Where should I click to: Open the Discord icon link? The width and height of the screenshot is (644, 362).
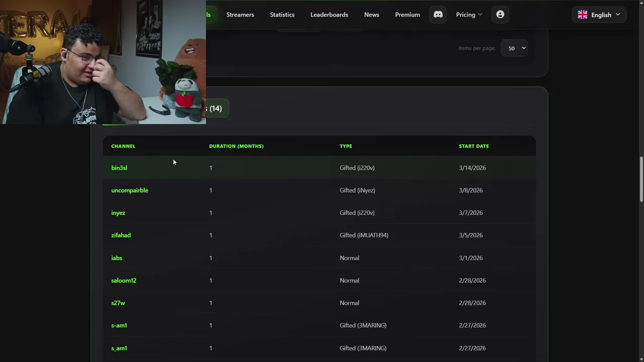point(438,15)
